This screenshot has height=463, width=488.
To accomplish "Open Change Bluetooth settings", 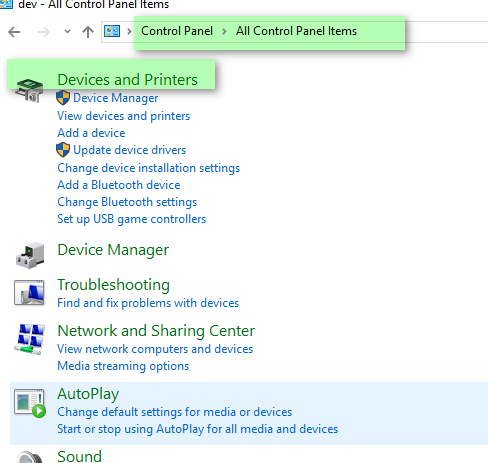I will [x=127, y=202].
